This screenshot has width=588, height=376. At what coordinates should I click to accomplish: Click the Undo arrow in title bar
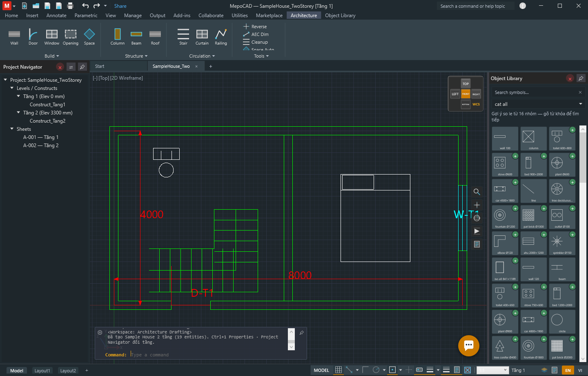85,6
